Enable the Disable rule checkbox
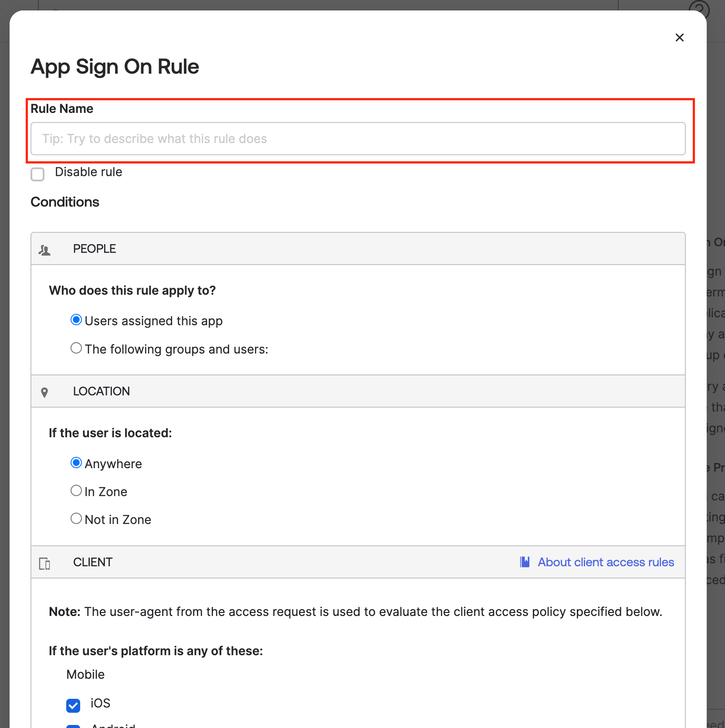Screen dimensions: 725x728 (x=38, y=174)
